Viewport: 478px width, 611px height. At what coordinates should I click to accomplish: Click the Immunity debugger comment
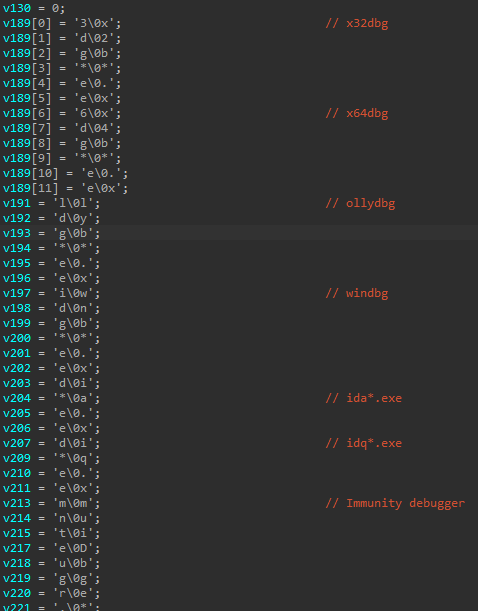click(x=395, y=503)
